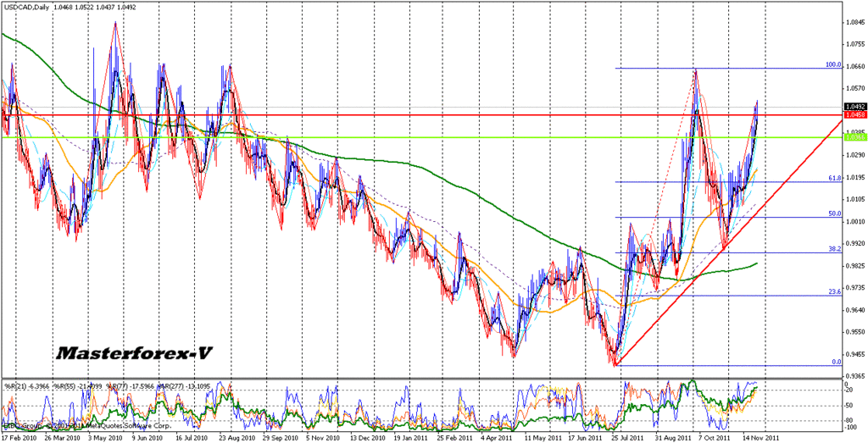Click the -100 level on indicator scale

pyautogui.click(x=851, y=428)
